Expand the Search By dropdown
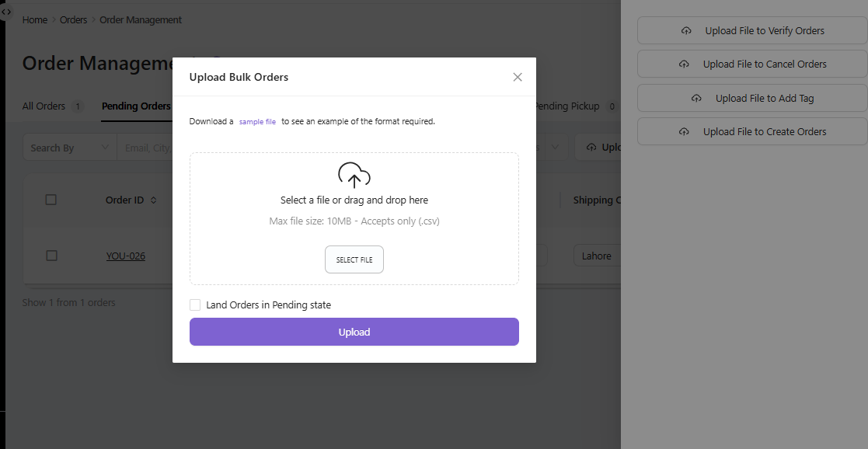The height and width of the screenshot is (449, 868). [70, 148]
